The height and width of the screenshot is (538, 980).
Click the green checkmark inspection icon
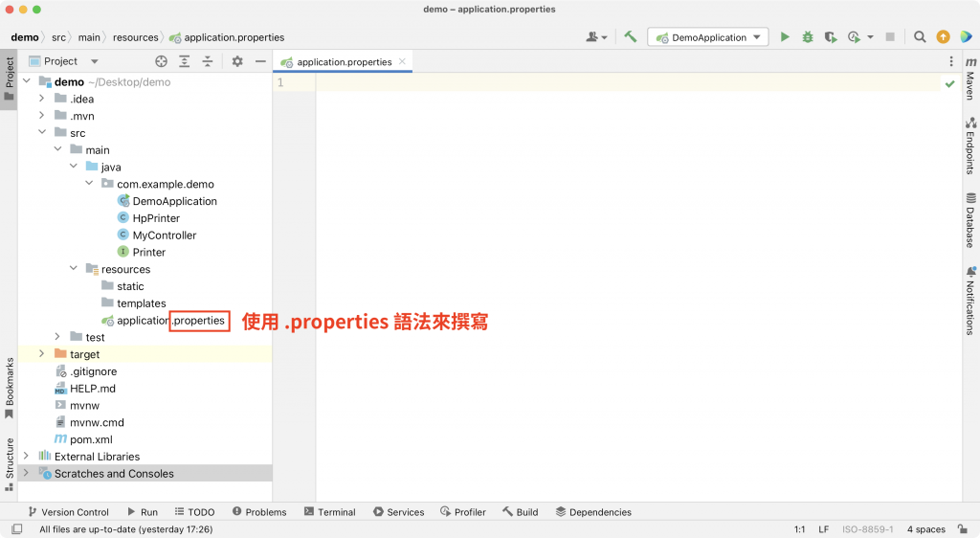pyautogui.click(x=950, y=83)
